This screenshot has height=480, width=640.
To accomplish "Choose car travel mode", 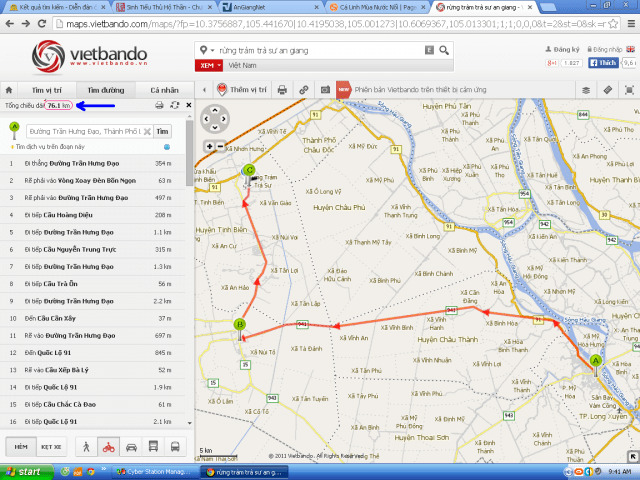I will tap(131, 447).
